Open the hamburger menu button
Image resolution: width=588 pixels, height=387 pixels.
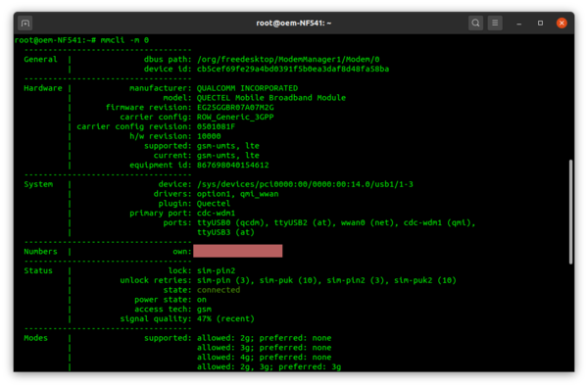point(495,24)
